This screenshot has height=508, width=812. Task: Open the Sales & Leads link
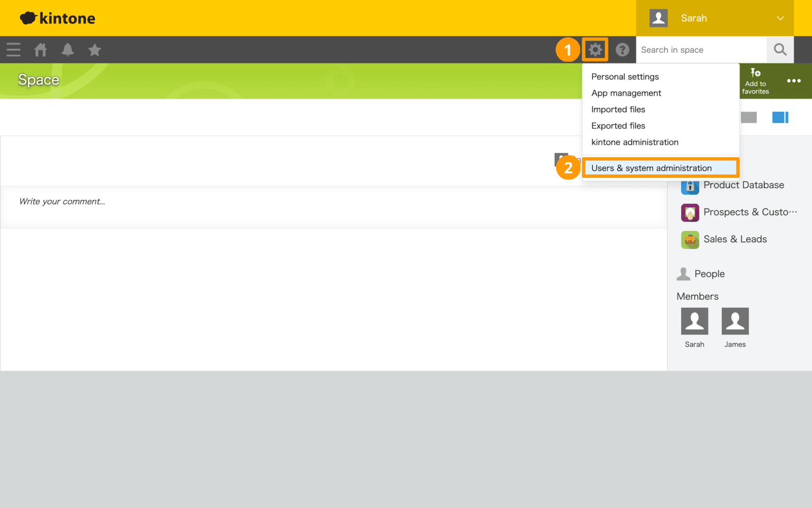tap(735, 239)
